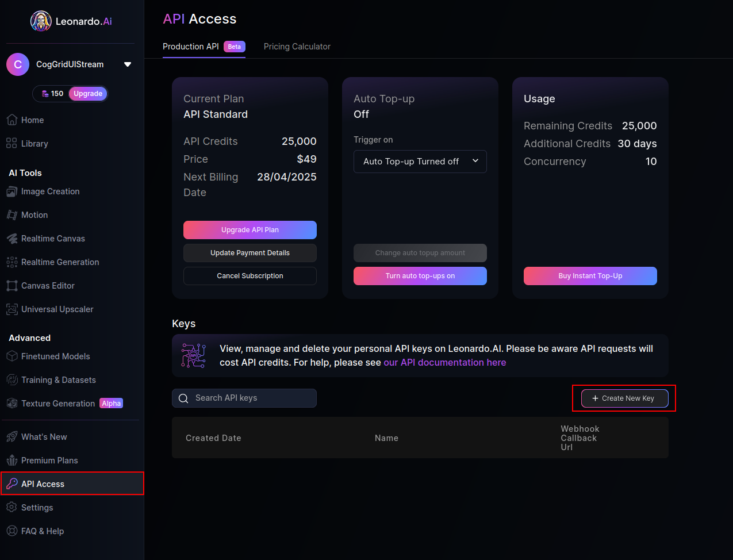The height and width of the screenshot is (560, 733).
Task: Click the CogGridUIStream avatar circle
Action: tap(18, 64)
